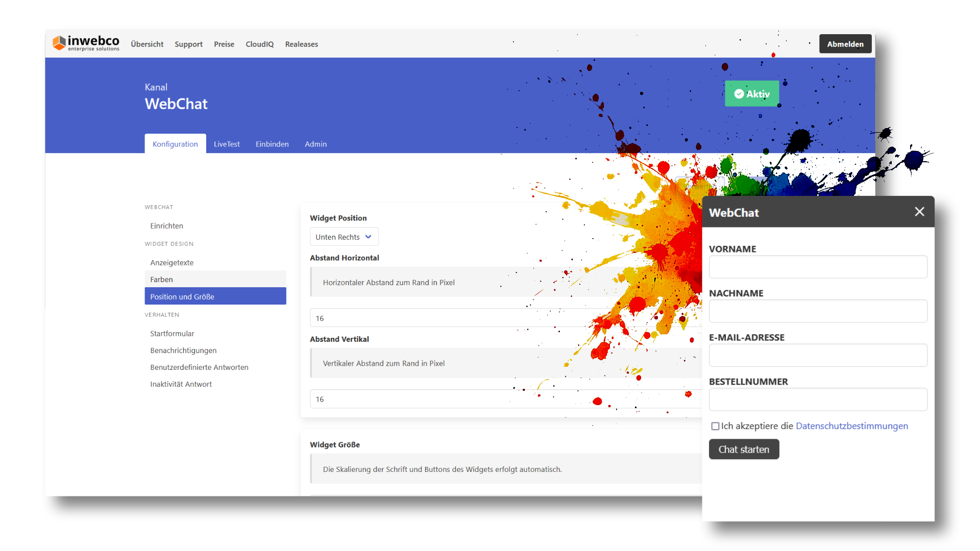The height and width of the screenshot is (551, 980).
Task: Enable the Ich akzeptiere die Datenschutzbestimmungen checkbox
Action: tap(715, 426)
